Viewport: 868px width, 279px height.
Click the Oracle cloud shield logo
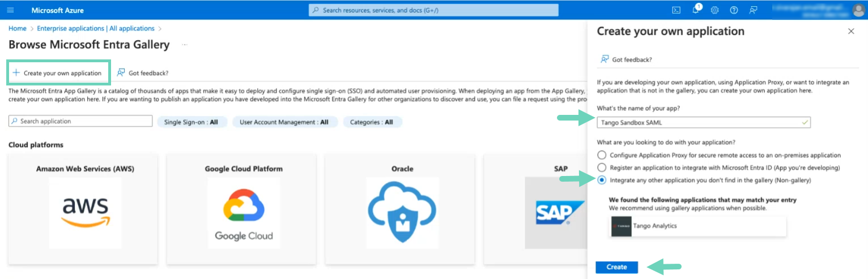402,213
